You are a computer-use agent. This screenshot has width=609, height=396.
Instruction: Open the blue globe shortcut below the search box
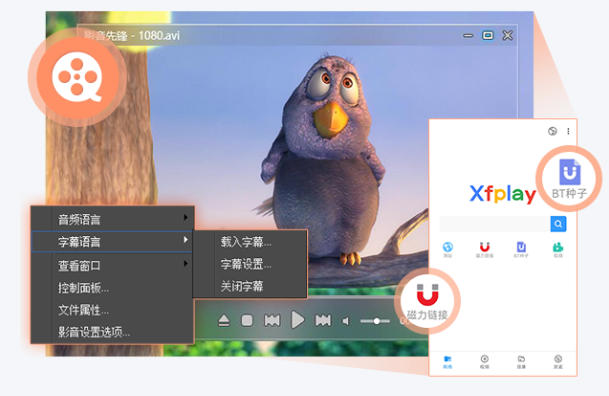(x=448, y=249)
